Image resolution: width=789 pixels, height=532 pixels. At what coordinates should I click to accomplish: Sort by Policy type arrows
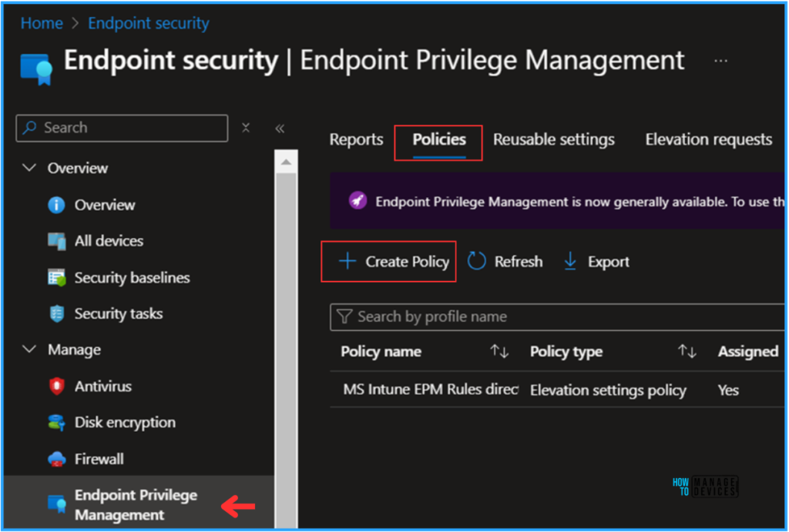687,351
